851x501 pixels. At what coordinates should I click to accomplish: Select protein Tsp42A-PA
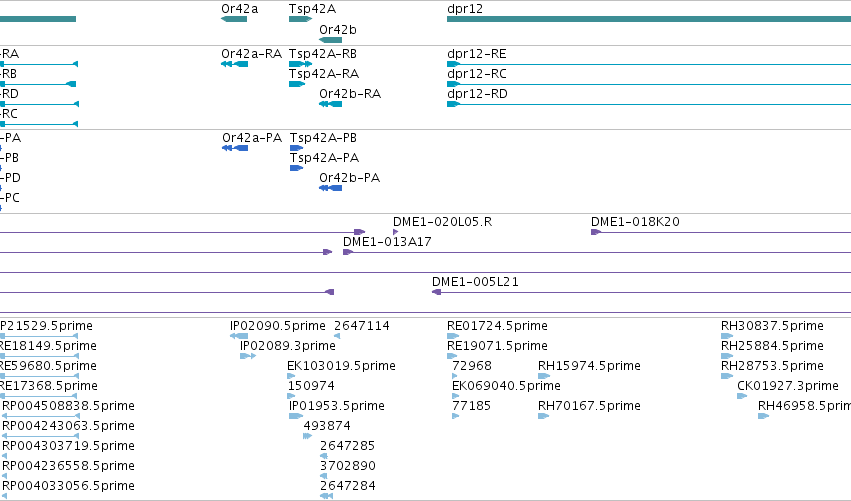[296, 168]
